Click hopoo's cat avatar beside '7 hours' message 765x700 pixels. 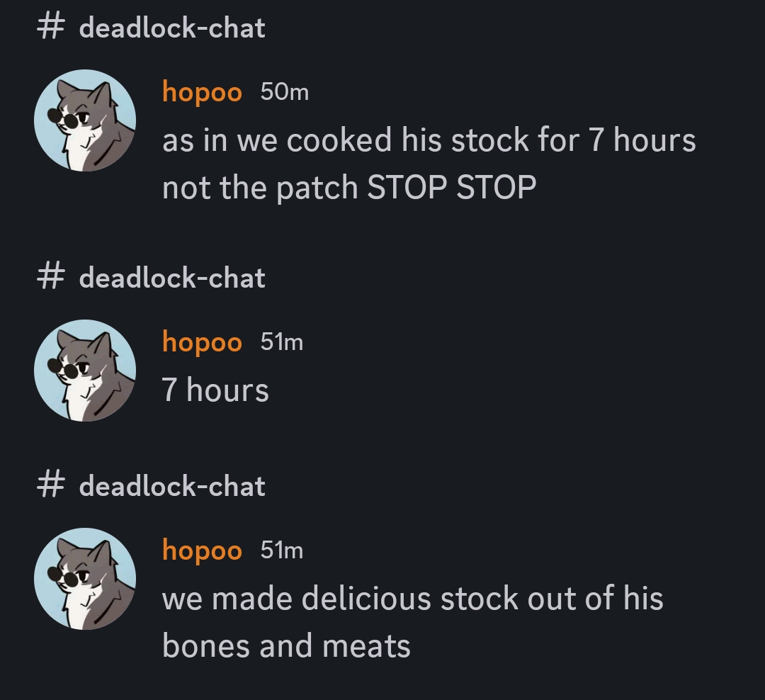point(85,371)
